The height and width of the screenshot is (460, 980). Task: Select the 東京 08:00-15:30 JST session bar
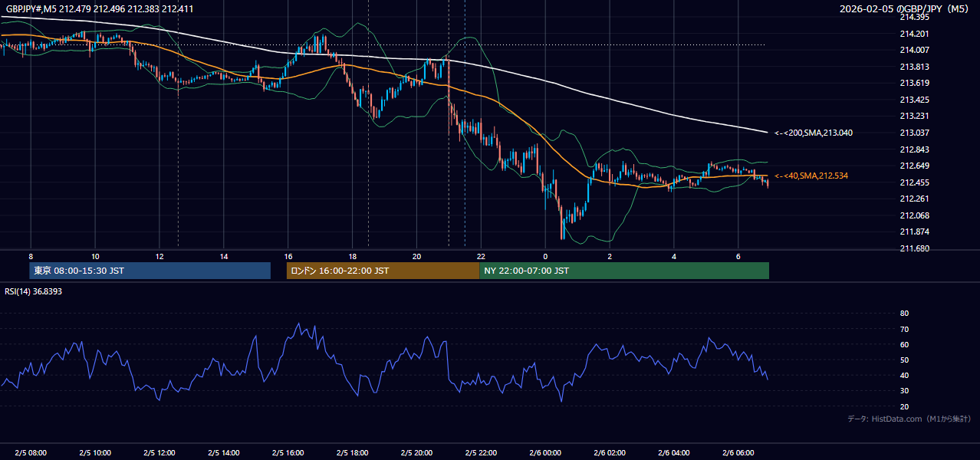click(150, 271)
